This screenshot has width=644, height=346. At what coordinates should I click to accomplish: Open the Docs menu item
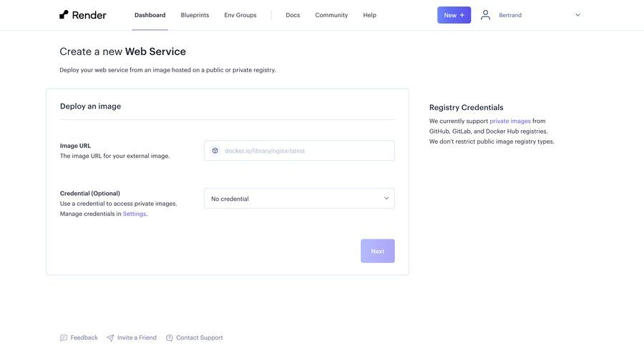(293, 15)
